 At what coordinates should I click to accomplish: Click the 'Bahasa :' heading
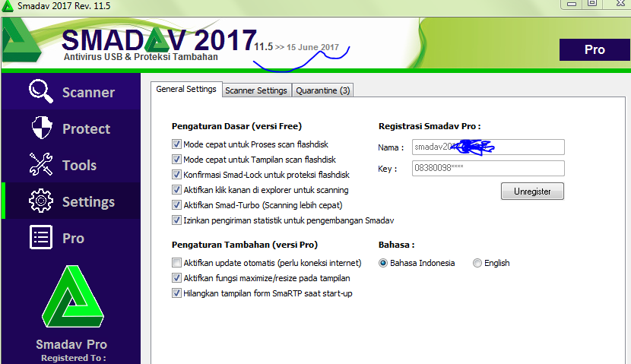point(396,245)
